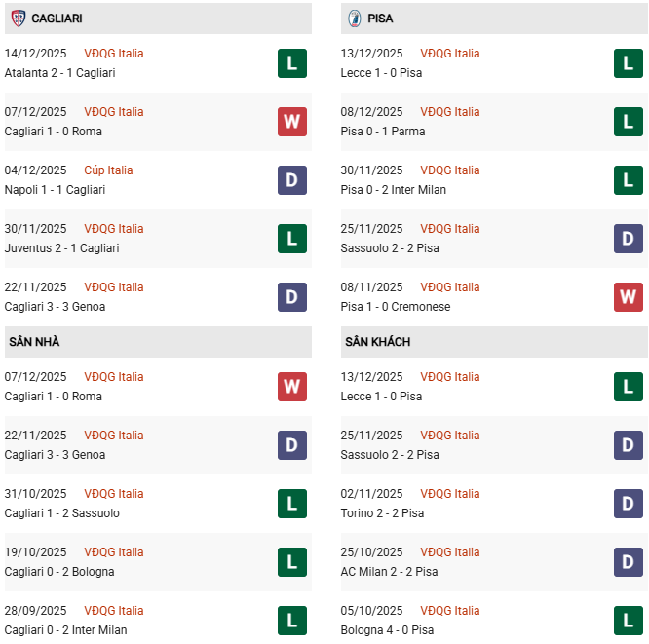
Task: Click the D badge beside AC Milan 2-2 Pisa
Action: pyautogui.click(x=629, y=562)
